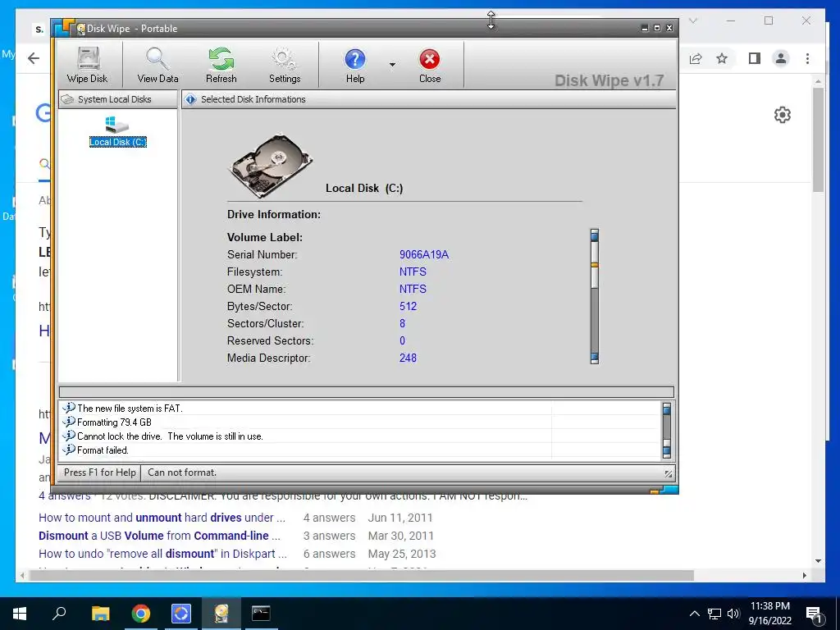
Task: Click 'Can not format.' status text
Action: [182, 472]
